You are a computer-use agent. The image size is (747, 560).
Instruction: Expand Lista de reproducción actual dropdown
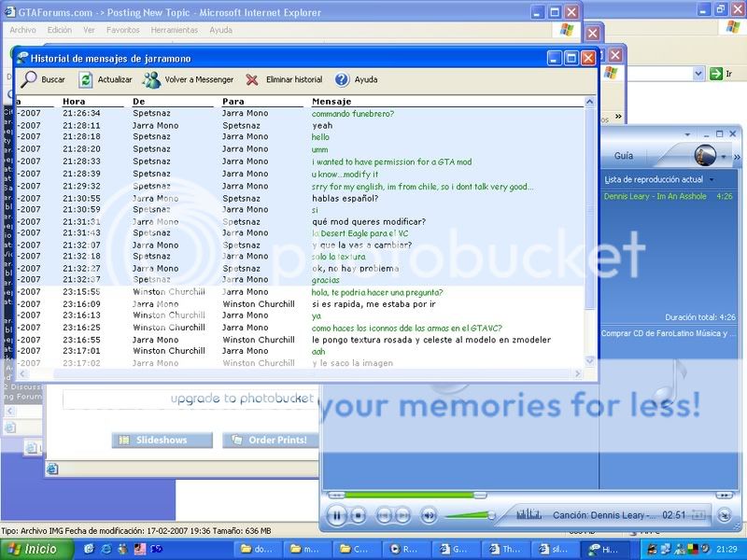[712, 179]
